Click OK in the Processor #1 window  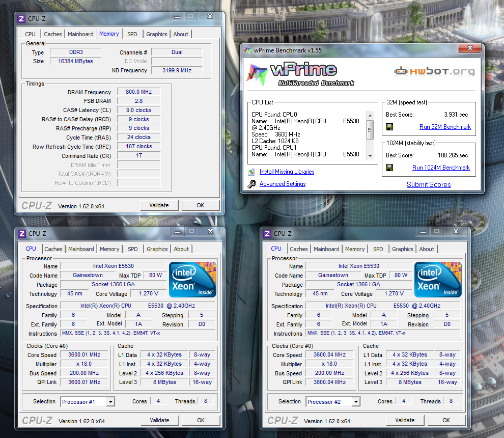(201, 420)
